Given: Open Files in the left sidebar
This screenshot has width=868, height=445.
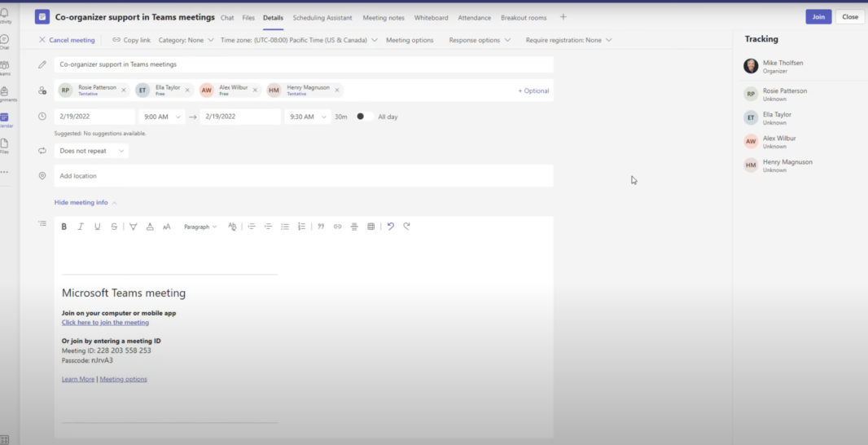Looking at the screenshot, I should point(4,147).
